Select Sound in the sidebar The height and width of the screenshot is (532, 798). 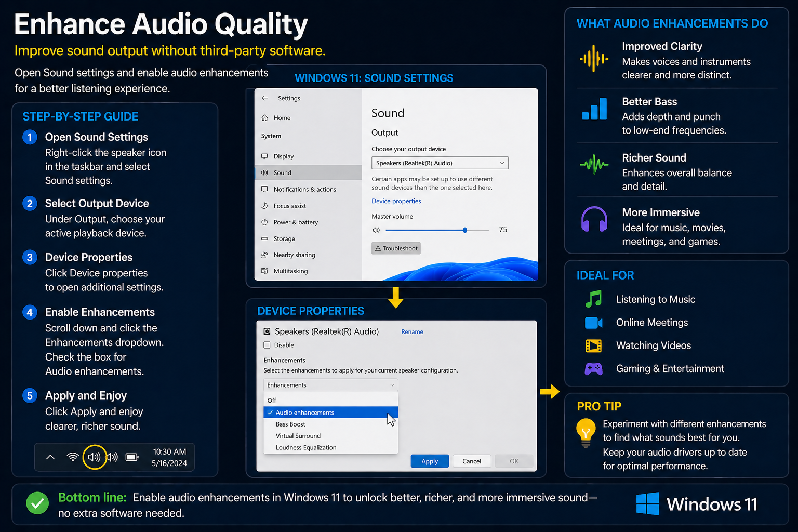pyautogui.click(x=309, y=172)
